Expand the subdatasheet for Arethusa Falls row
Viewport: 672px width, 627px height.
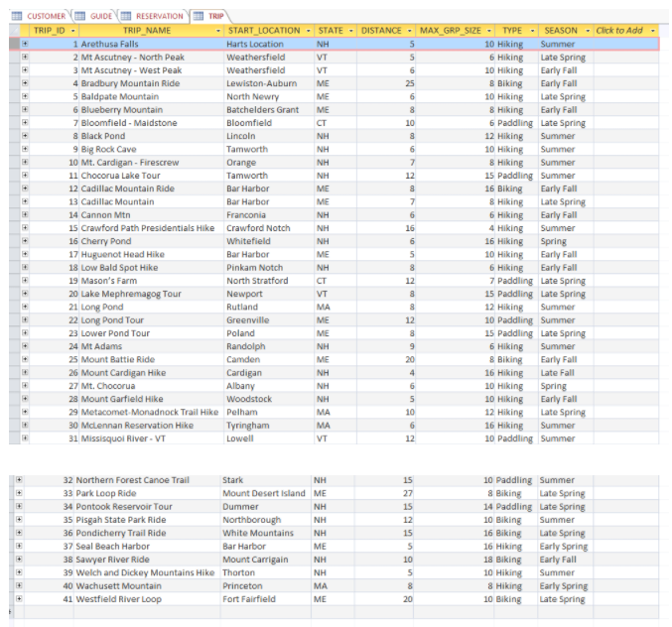pos(25,44)
